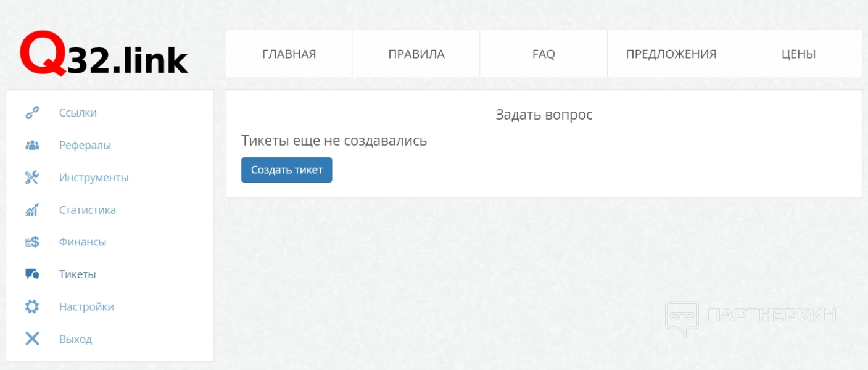Go to Инструменты in the sidebar
The height and width of the screenshot is (370, 868).
click(x=94, y=178)
